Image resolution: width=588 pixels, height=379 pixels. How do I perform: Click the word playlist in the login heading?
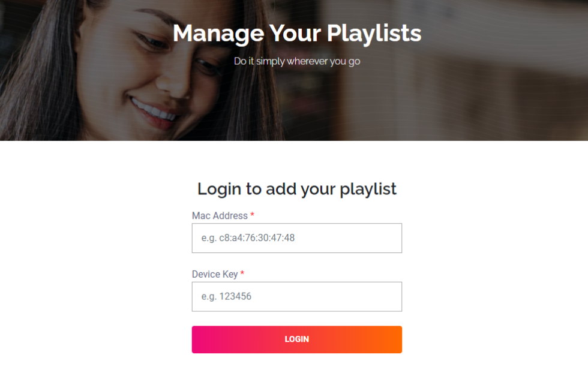pyautogui.click(x=368, y=189)
